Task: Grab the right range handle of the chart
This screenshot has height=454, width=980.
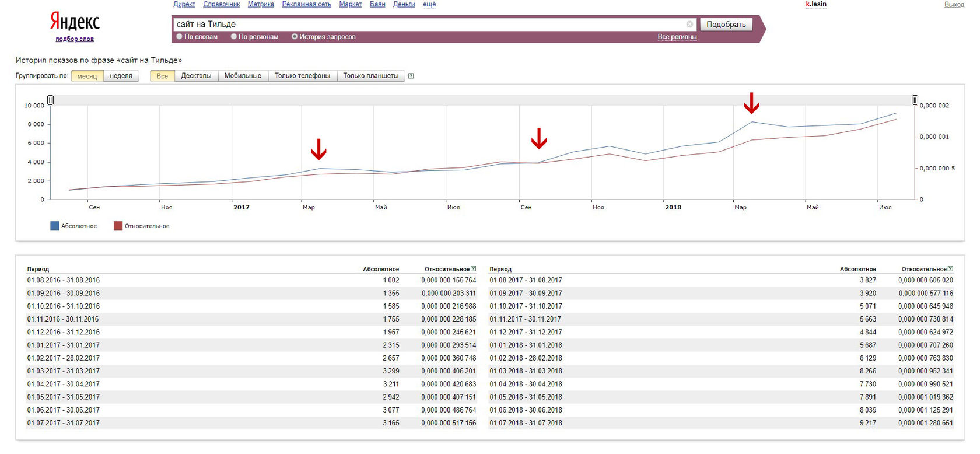Action: (915, 100)
